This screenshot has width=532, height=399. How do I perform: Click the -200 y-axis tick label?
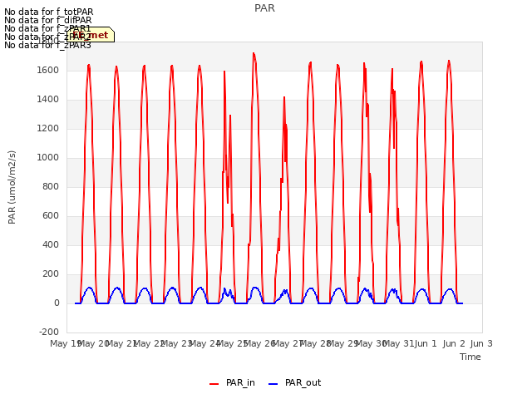[x=49, y=332]
